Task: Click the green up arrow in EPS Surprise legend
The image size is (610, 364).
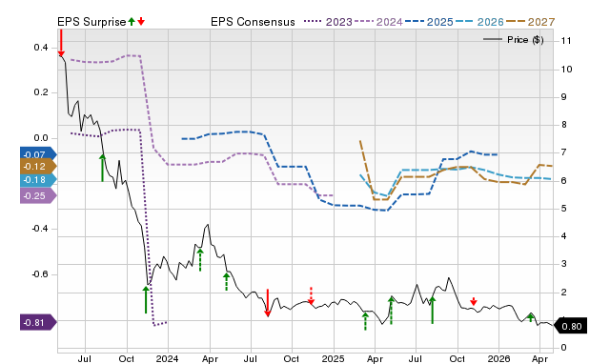Action: (132, 22)
